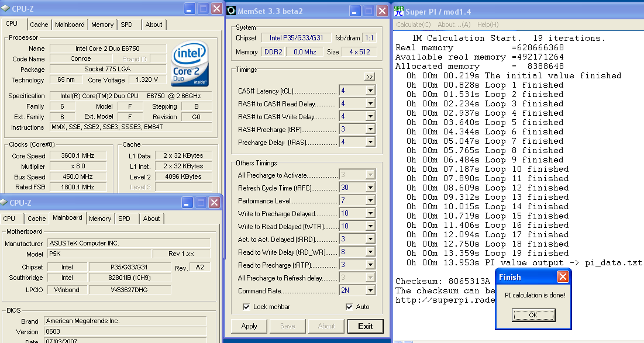Close the lower CPU-Z Mainboard window
Screen dimensions: 644x343
click(215, 202)
